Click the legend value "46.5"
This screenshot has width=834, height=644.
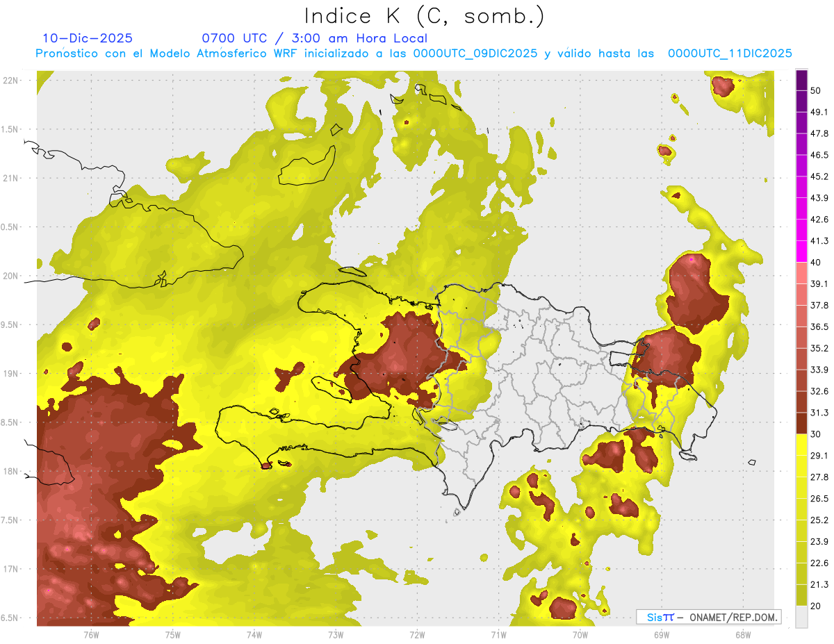coord(819,155)
